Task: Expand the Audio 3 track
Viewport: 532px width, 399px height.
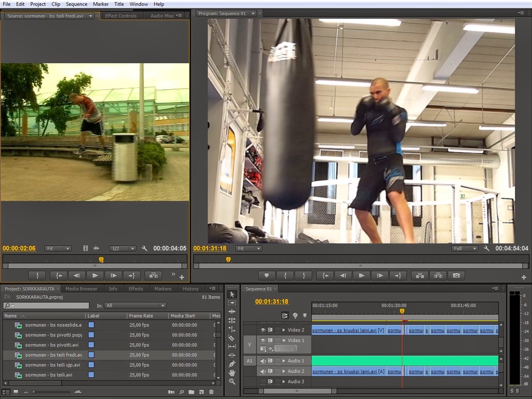Action: point(284,382)
